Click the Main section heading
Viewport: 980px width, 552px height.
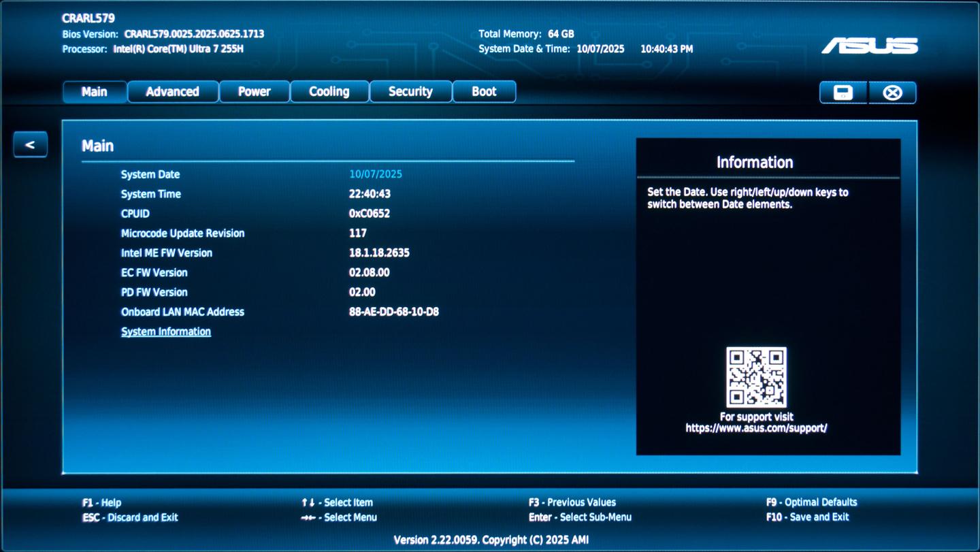point(97,146)
